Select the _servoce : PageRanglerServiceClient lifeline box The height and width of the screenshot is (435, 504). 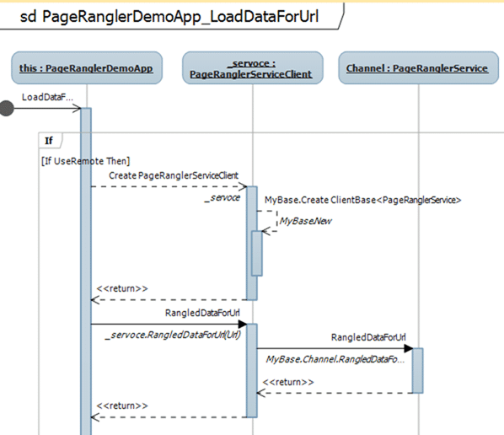[253, 67]
